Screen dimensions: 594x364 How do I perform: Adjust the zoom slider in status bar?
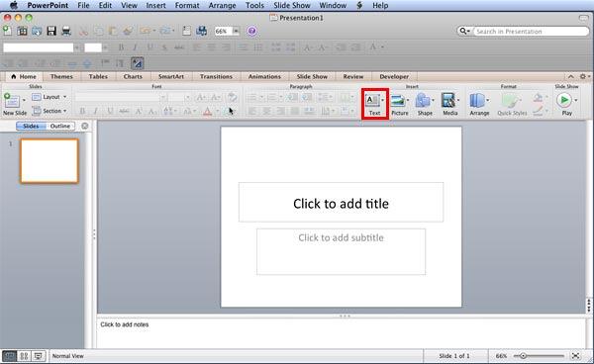tap(523, 356)
